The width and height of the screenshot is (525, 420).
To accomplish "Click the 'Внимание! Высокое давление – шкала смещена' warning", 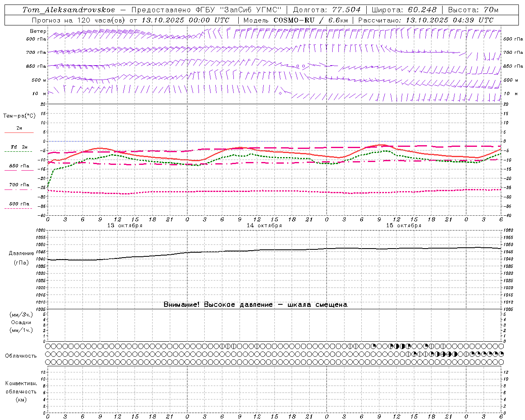I will coord(256,304).
